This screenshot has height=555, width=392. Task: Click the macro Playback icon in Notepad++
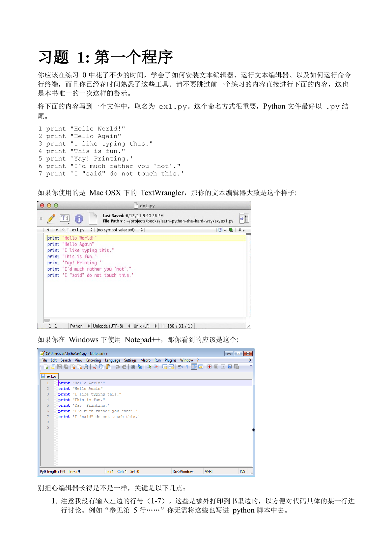pos(223,366)
